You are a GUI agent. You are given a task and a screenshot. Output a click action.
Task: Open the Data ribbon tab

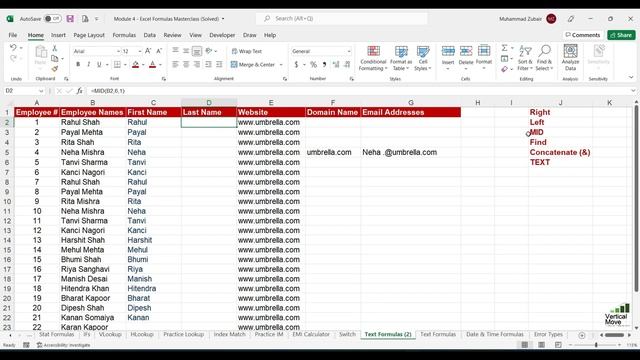[x=149, y=35]
